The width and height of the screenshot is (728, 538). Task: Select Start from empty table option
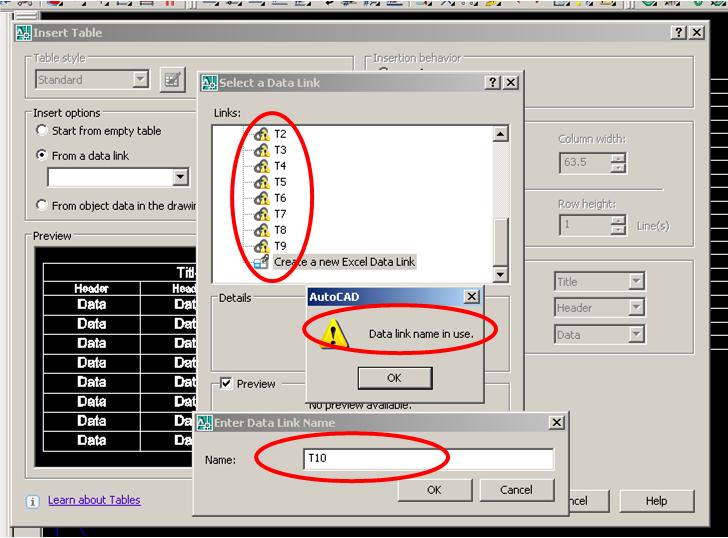tap(42, 130)
